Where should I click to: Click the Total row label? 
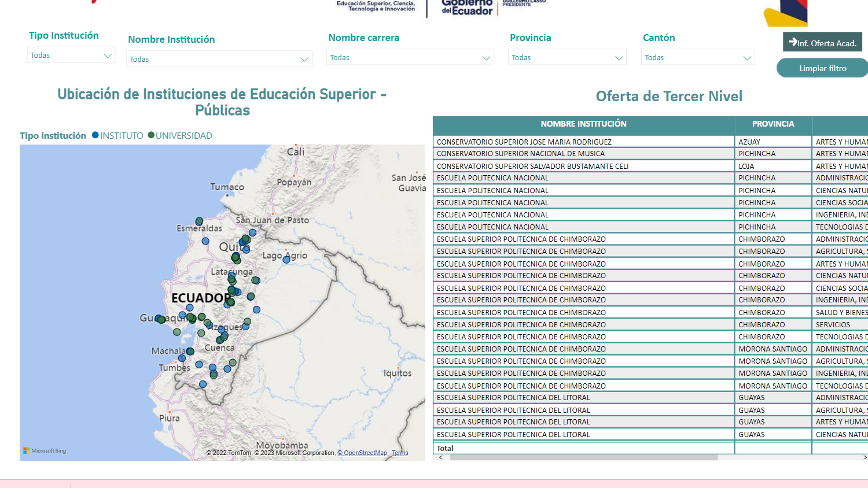click(445, 448)
